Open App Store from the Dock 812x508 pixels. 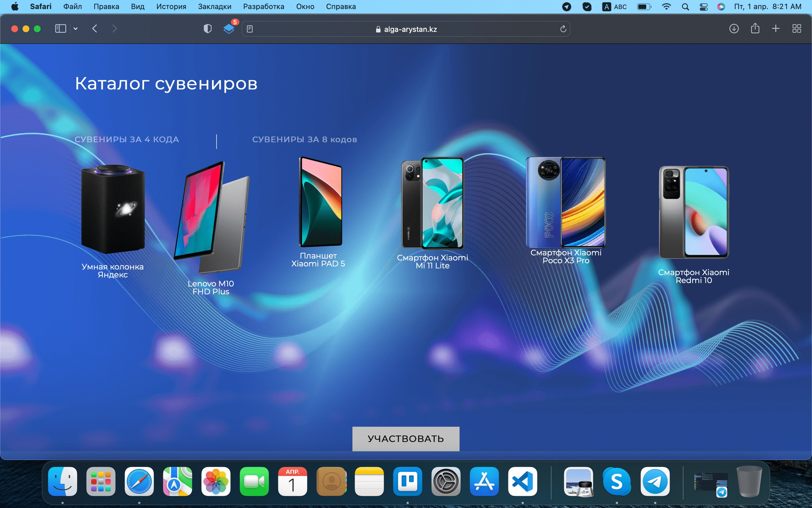(484, 481)
